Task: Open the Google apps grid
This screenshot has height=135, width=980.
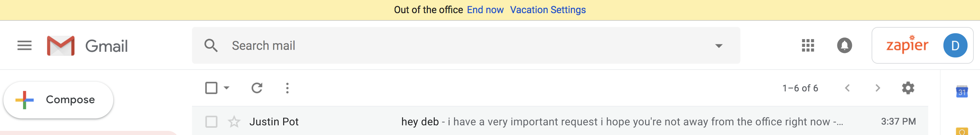Action: [807, 45]
